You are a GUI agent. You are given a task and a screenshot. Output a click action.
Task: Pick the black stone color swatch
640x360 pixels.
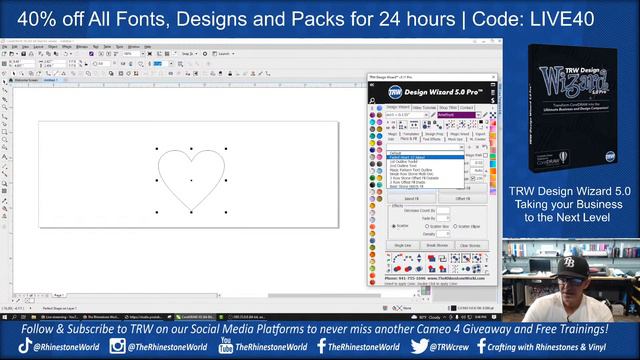(x=372, y=185)
